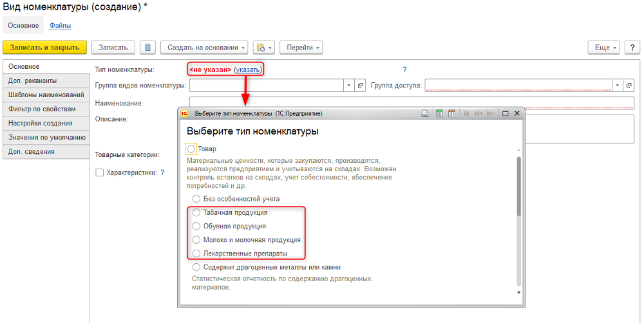The height and width of the screenshot is (323, 644).
Task: Open the link-copy icon in dialog title bar
Action: [426, 114]
